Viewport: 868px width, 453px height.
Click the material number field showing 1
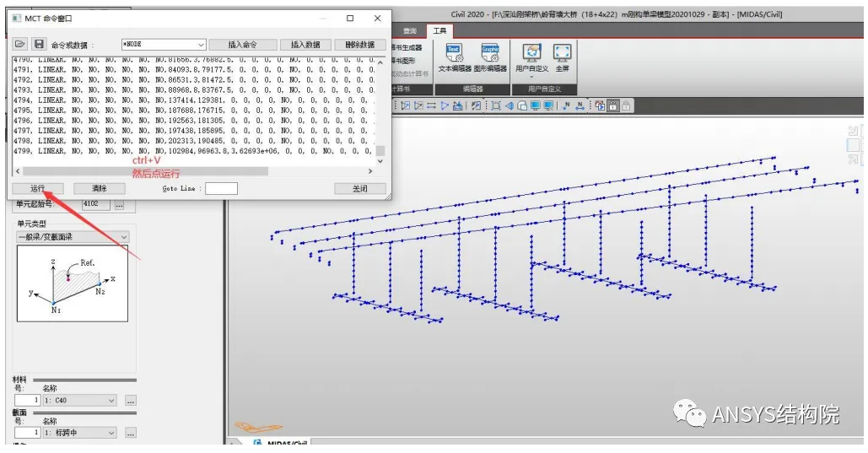click(x=27, y=400)
